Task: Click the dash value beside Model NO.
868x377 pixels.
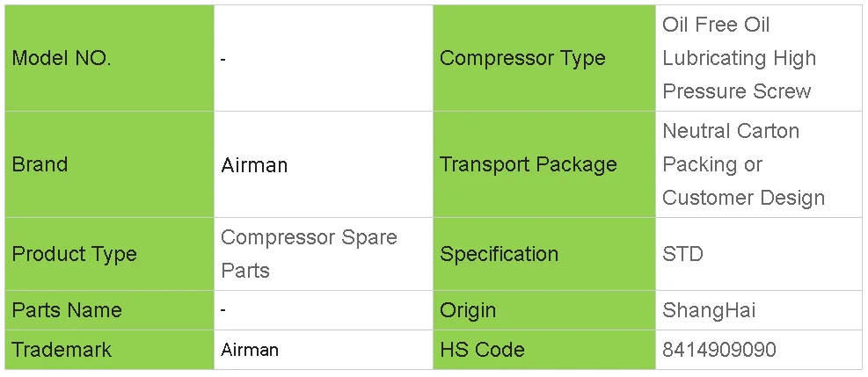Action: [x=223, y=59]
